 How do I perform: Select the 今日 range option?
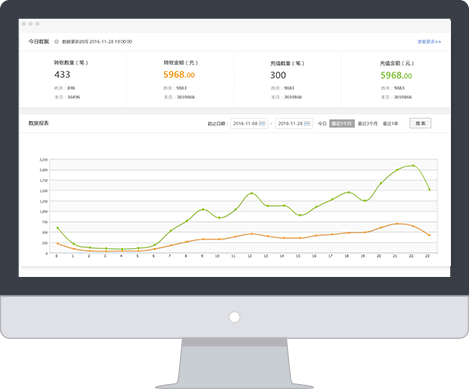(x=322, y=124)
